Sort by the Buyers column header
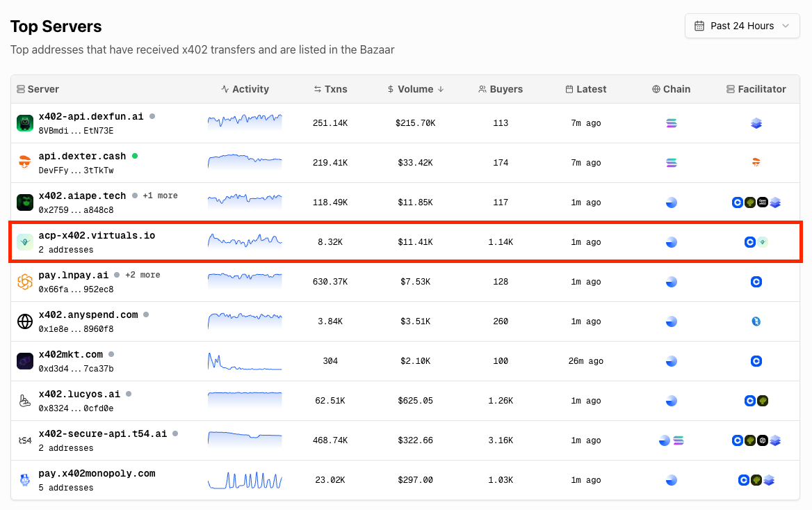 coord(501,89)
